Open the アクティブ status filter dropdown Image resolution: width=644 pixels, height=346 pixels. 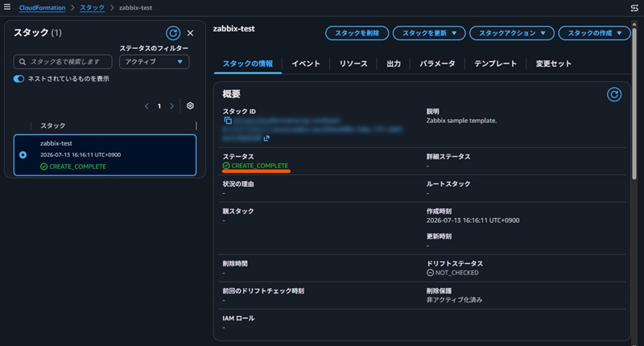[x=155, y=62]
